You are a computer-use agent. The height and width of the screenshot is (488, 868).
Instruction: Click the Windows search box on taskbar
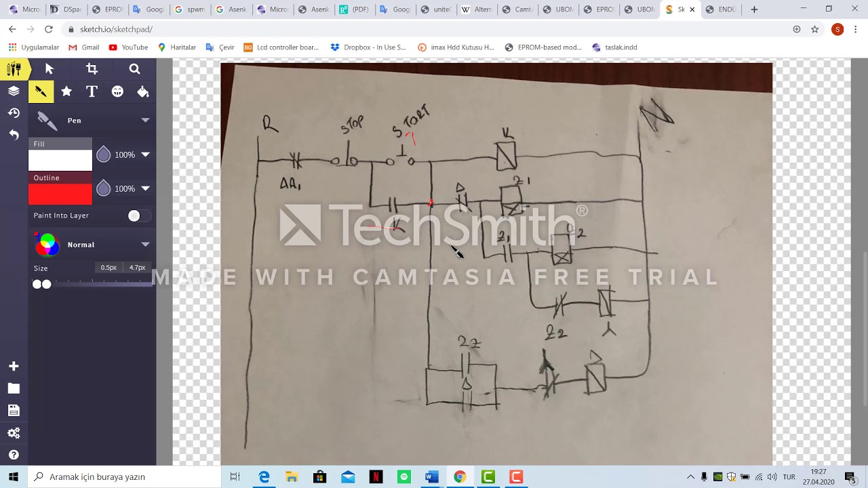125,476
